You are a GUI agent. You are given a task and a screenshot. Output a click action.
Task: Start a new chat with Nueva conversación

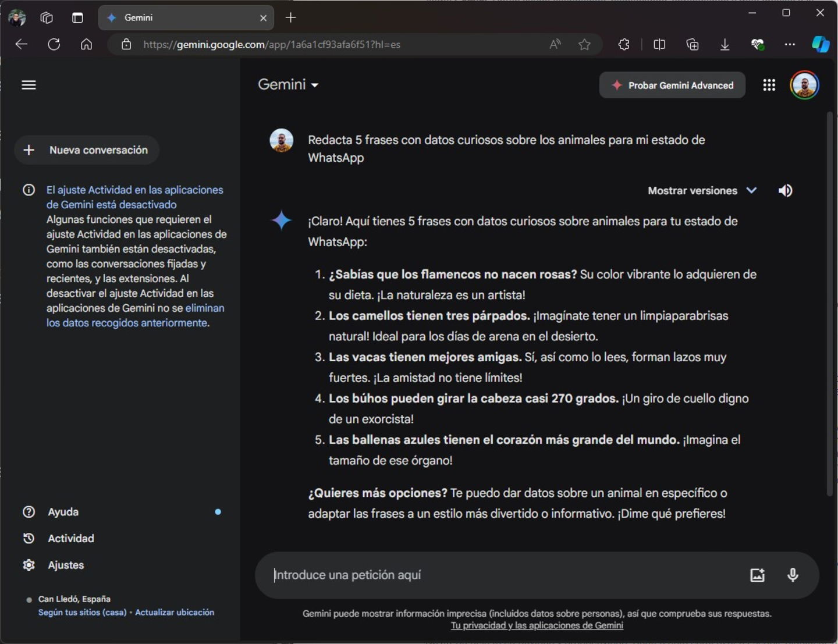87,150
